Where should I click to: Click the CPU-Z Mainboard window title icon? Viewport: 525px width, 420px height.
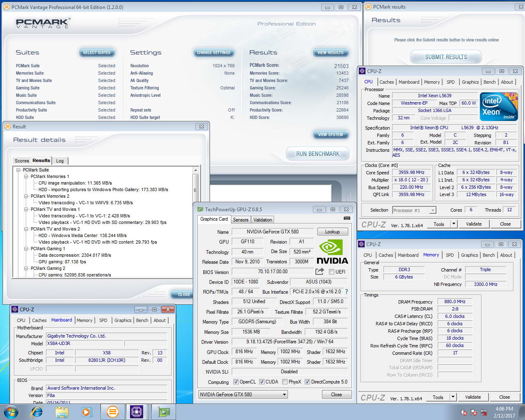pyautogui.click(x=15, y=309)
